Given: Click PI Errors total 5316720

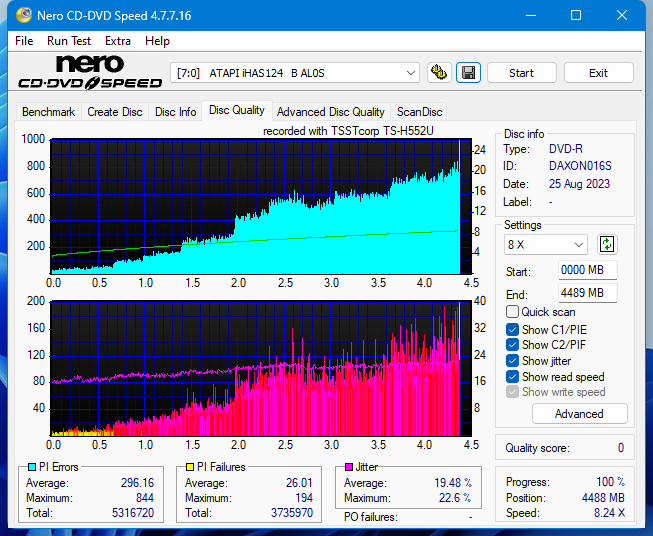Looking at the screenshot, I should coord(133,513).
